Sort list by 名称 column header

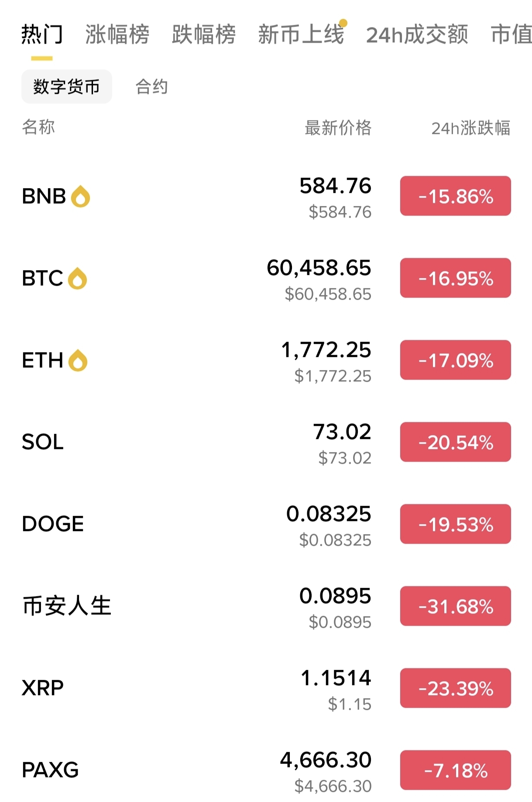38,127
